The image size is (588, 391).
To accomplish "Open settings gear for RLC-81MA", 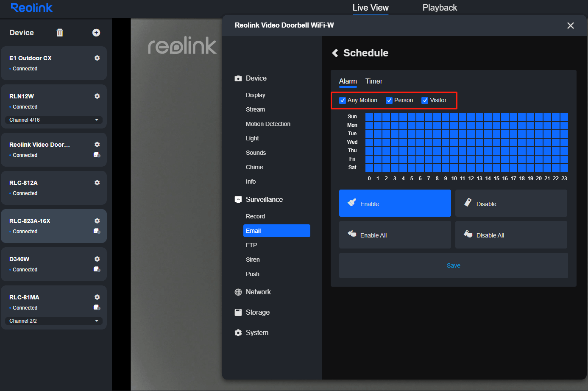I will [x=97, y=297].
